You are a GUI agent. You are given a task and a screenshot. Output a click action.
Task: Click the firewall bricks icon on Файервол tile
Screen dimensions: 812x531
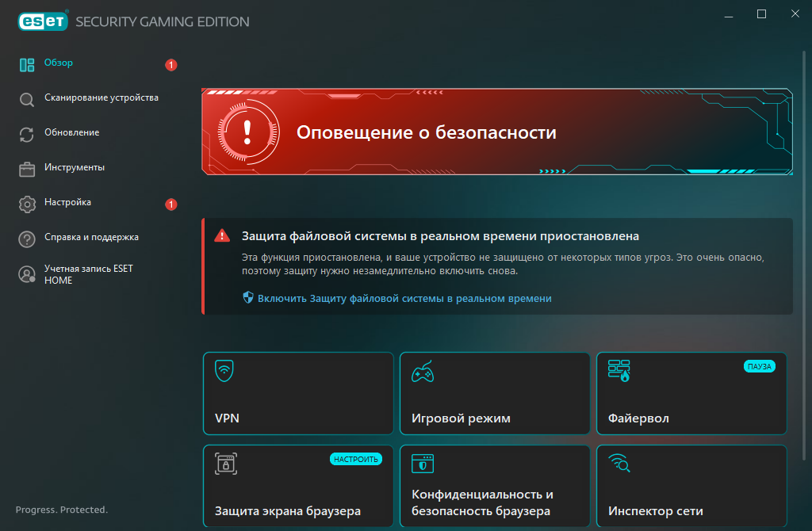click(x=619, y=371)
